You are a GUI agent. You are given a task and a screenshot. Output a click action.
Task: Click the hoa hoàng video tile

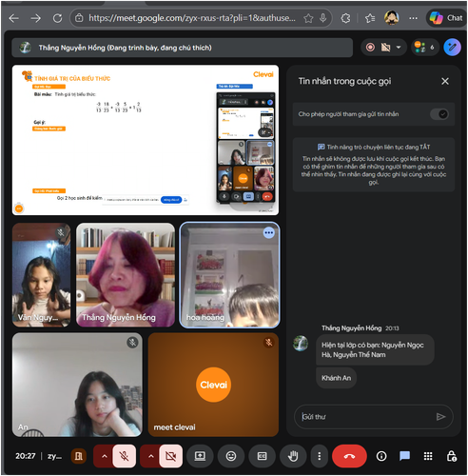click(x=229, y=275)
